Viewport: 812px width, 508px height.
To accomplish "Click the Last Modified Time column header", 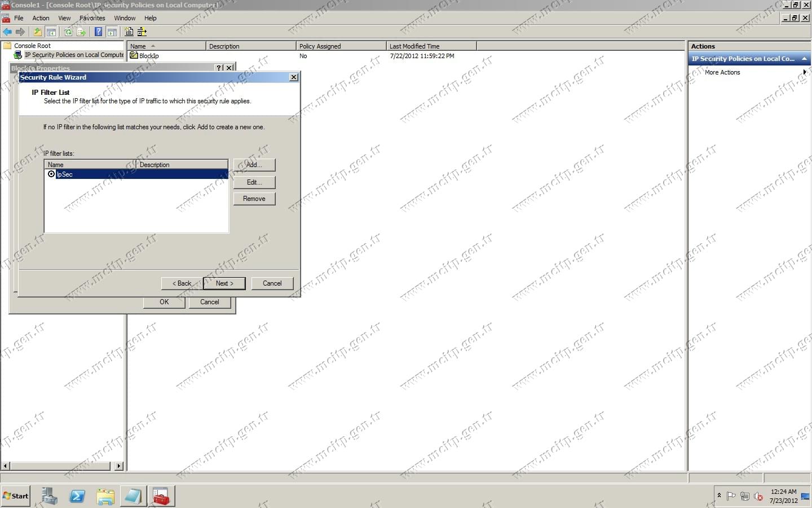I will point(431,46).
